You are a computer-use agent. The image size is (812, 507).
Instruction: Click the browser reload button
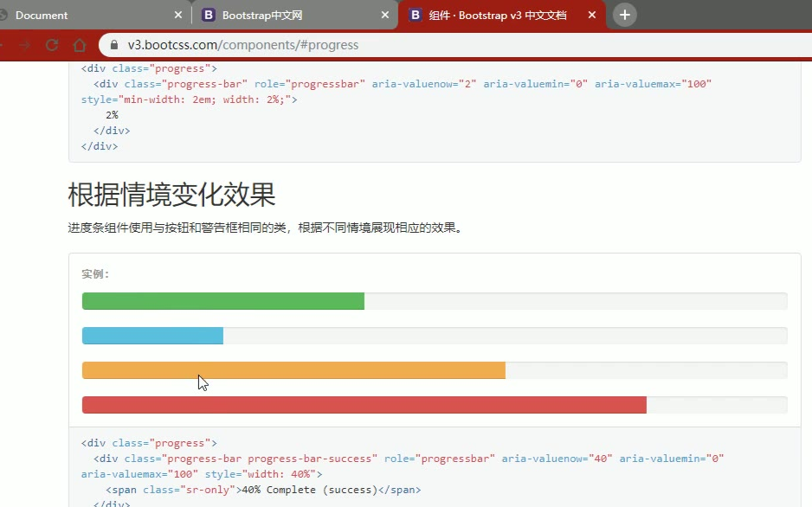point(52,45)
